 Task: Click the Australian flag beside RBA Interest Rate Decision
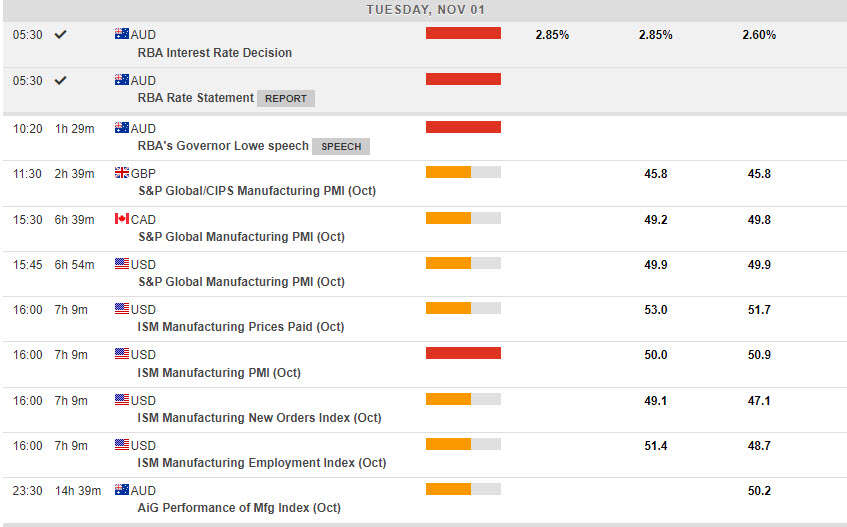click(x=122, y=34)
